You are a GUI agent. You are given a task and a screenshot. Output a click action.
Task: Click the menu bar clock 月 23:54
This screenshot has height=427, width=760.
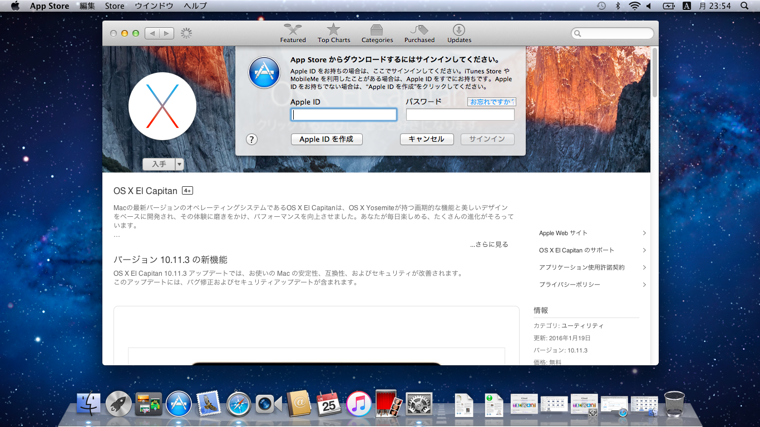click(x=714, y=6)
